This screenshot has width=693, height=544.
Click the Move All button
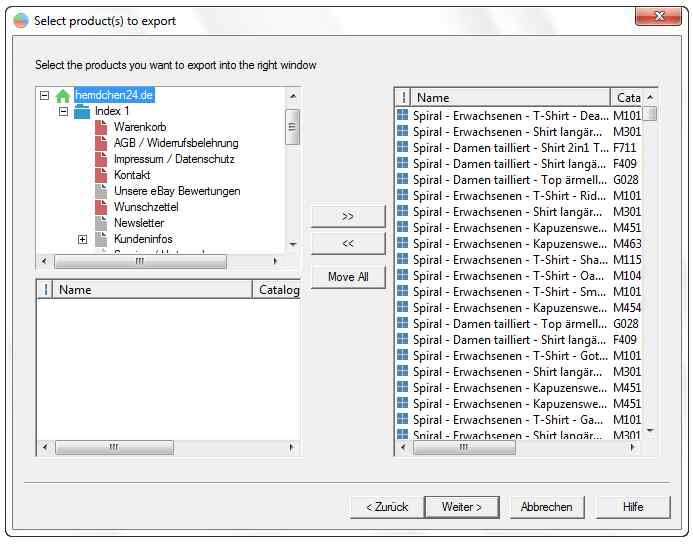click(348, 277)
